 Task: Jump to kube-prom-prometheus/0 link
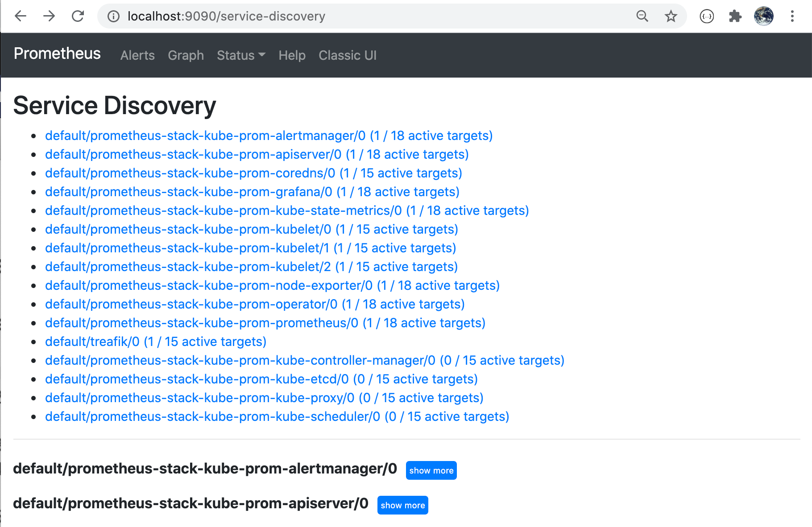tap(265, 323)
